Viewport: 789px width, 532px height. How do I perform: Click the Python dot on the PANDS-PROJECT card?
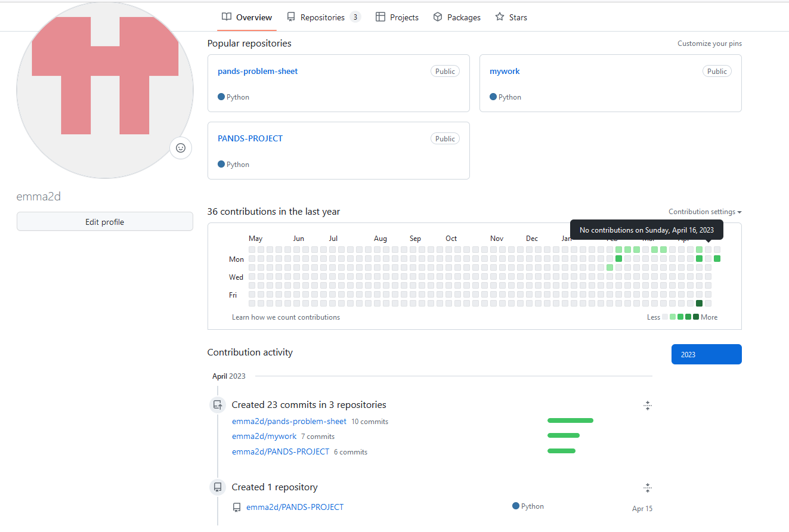pos(221,164)
